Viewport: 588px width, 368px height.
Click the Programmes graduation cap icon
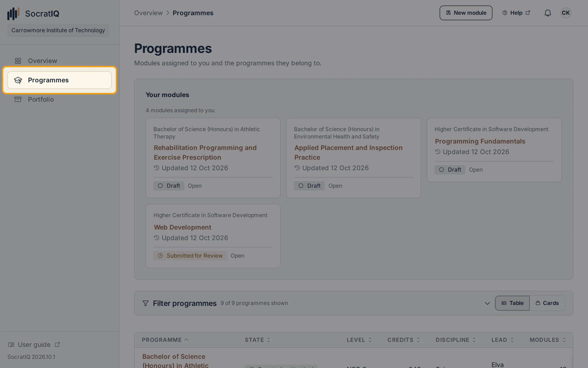coord(18,80)
